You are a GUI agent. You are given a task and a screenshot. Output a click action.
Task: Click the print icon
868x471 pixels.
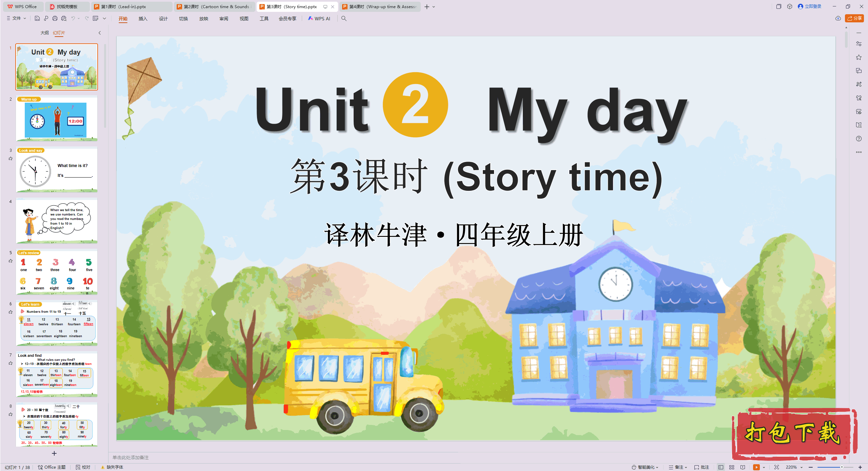tap(55, 18)
